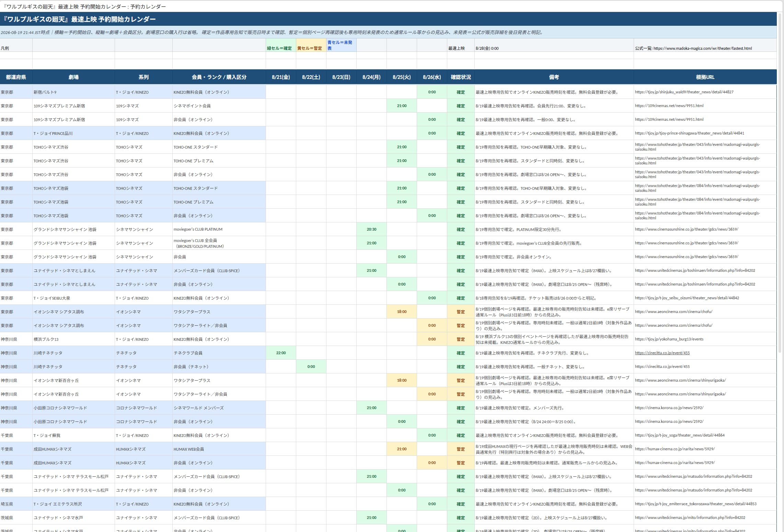Viewport: 784px width, 532px height.
Task: Open the t-joy_emiterrace_tokorozawa news URL
Action: click(696, 504)
